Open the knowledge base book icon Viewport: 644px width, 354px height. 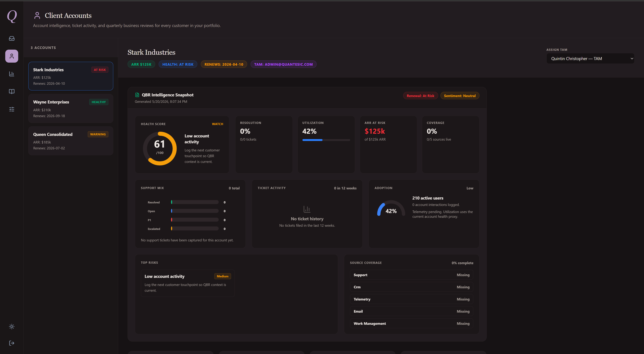click(12, 91)
